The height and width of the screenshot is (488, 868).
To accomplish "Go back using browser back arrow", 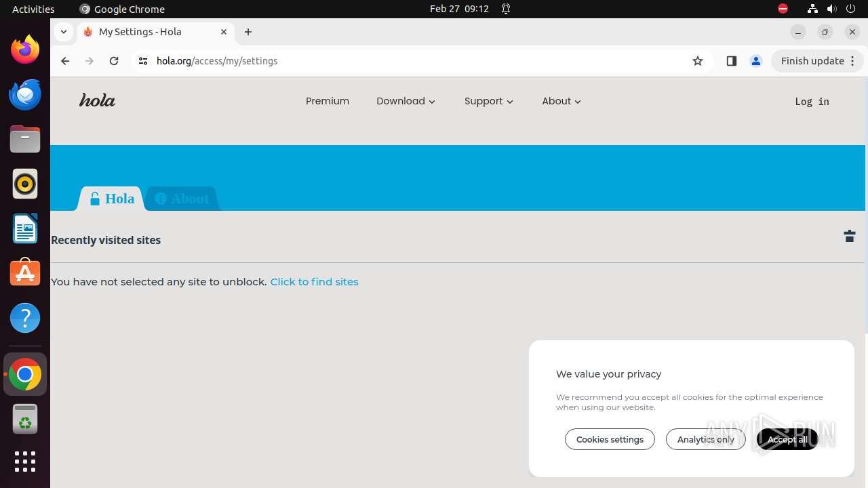I will [x=65, y=61].
